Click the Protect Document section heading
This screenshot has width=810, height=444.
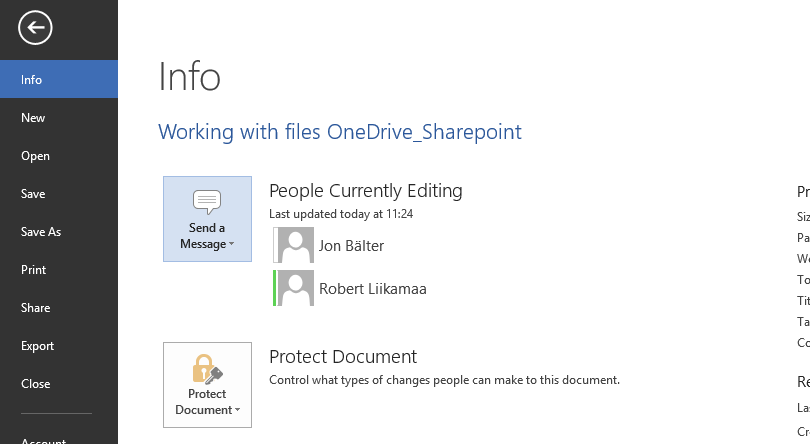click(343, 357)
